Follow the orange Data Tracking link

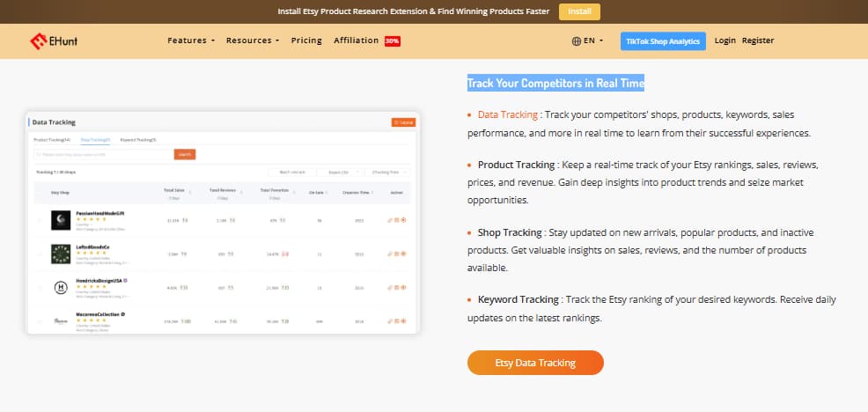[508, 114]
